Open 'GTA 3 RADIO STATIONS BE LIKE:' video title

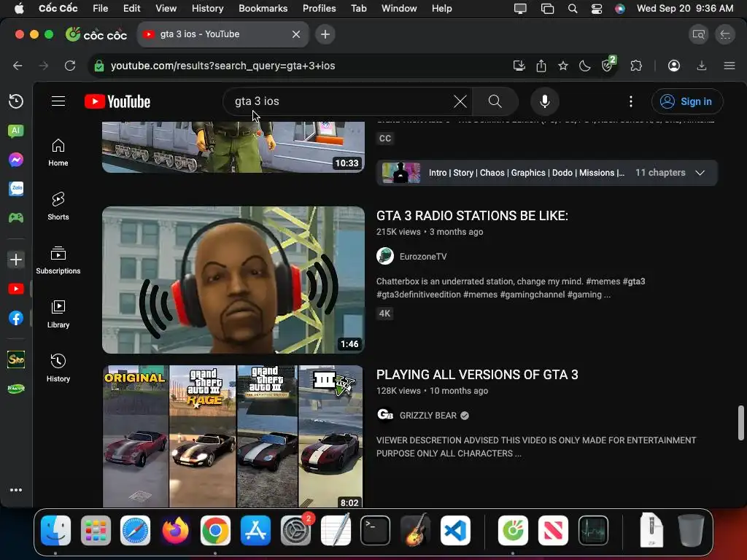pyautogui.click(x=472, y=216)
